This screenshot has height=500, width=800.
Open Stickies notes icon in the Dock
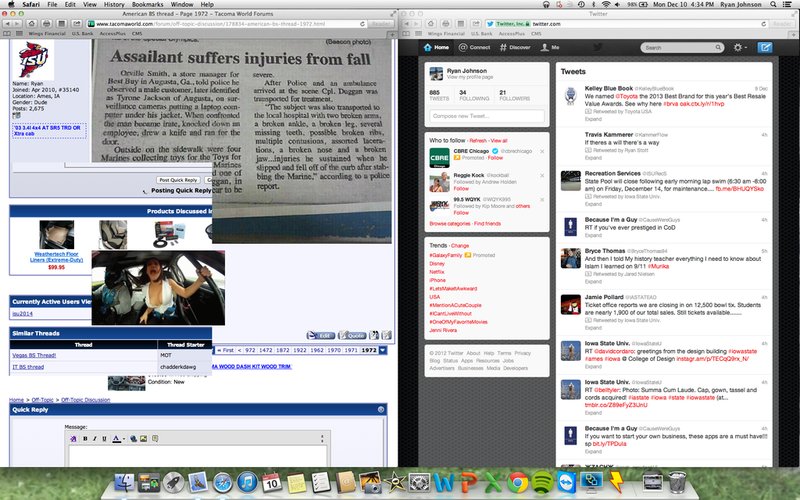pos(296,482)
